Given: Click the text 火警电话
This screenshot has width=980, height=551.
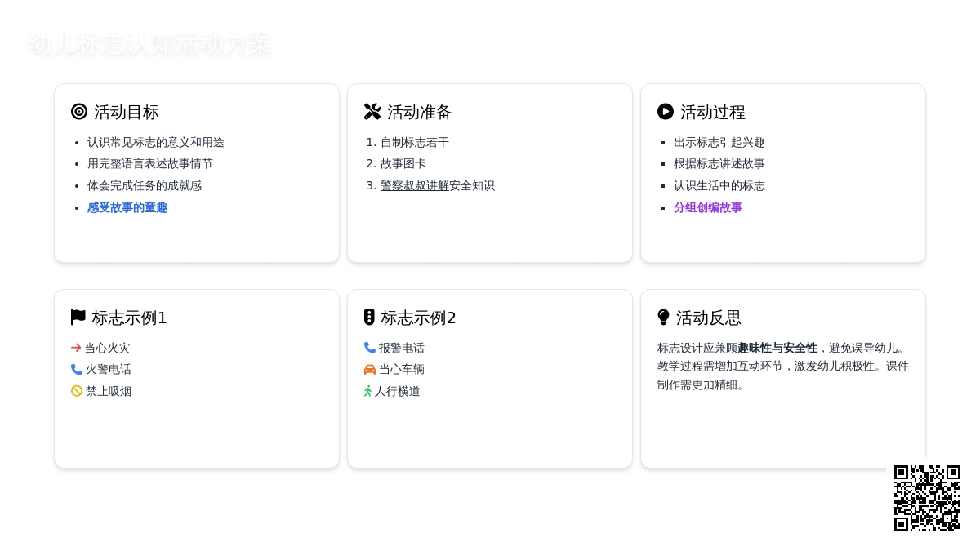Looking at the screenshot, I should (109, 370).
